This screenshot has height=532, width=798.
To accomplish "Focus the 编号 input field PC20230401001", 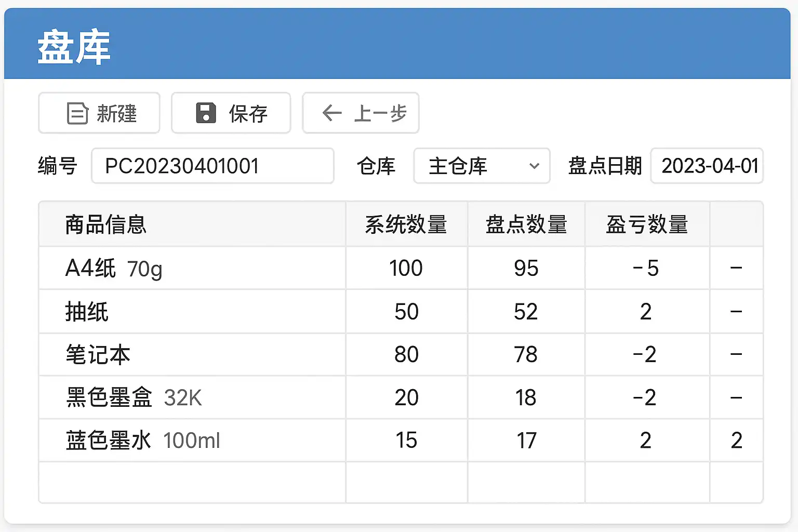I will (x=212, y=166).
